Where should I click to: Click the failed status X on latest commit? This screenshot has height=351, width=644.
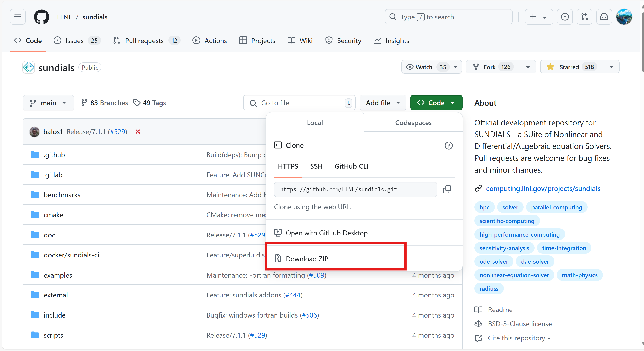[x=138, y=132]
